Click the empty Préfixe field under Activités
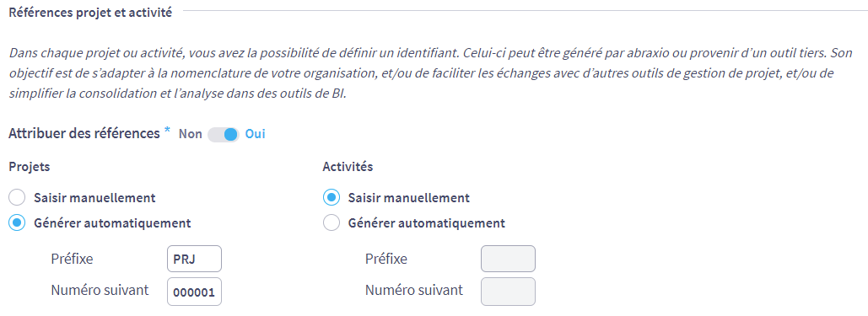 508,259
